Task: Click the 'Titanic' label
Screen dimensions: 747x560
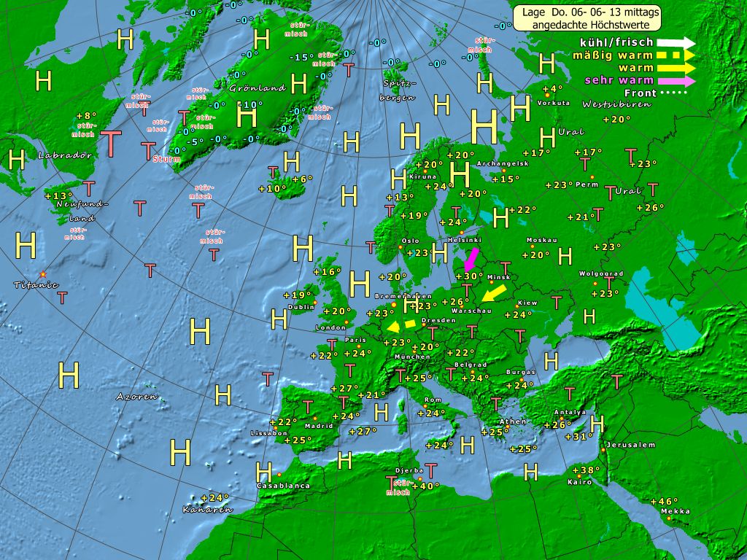Action: [x=36, y=285]
